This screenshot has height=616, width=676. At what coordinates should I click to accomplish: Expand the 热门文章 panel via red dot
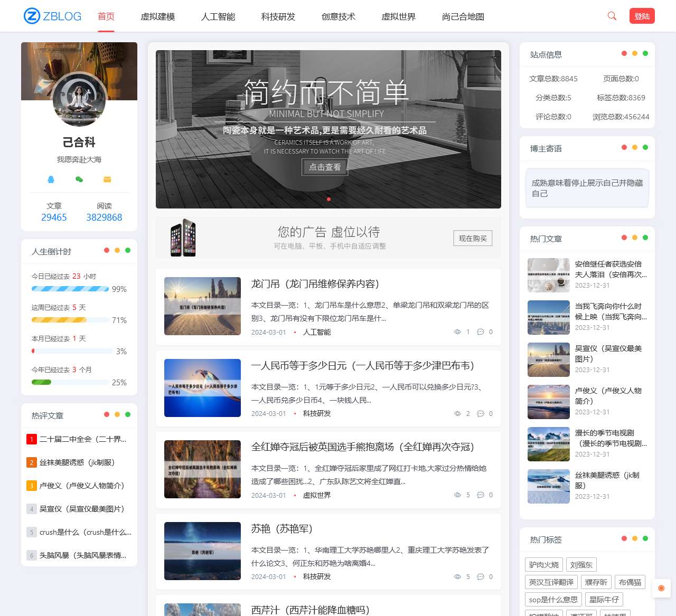pyautogui.click(x=623, y=238)
